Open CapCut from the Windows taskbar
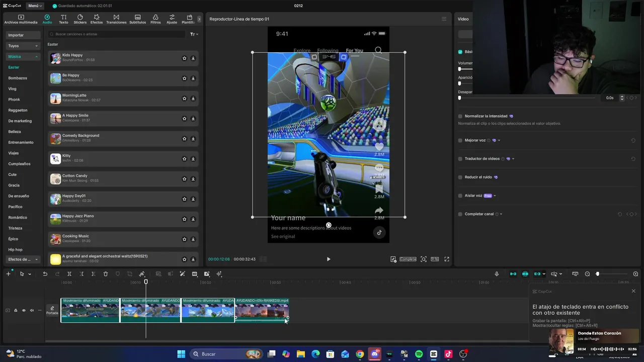 (434, 354)
